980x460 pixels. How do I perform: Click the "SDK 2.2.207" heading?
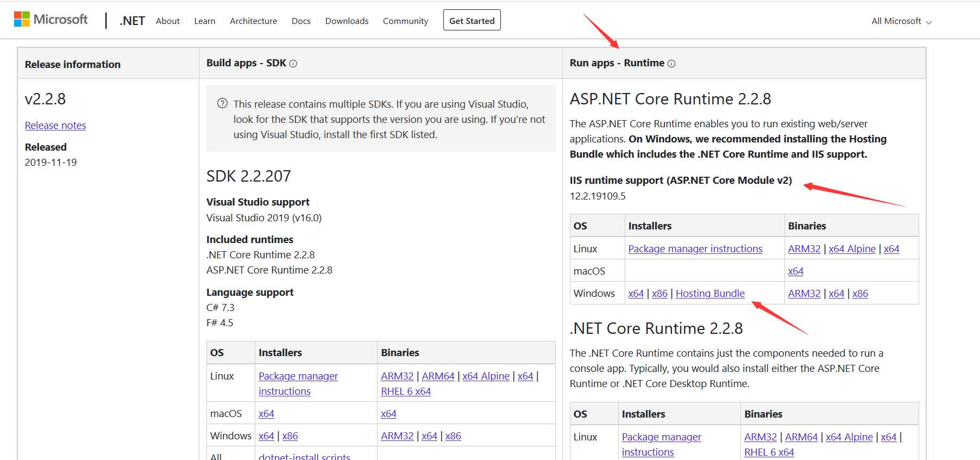[x=249, y=176]
